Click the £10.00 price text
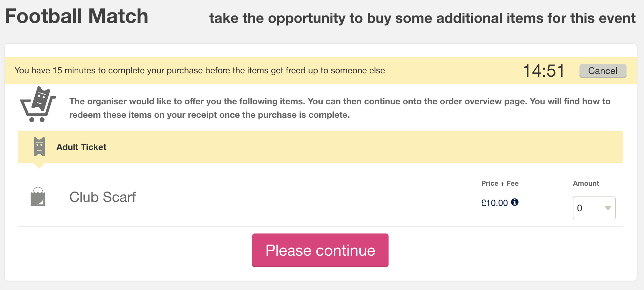644x290 pixels. [494, 203]
